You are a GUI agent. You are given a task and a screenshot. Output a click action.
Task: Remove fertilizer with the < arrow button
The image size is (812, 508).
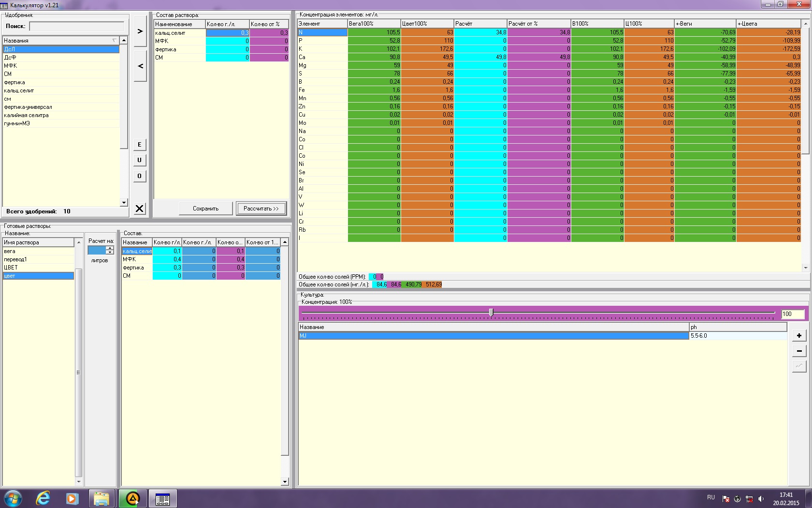click(140, 66)
